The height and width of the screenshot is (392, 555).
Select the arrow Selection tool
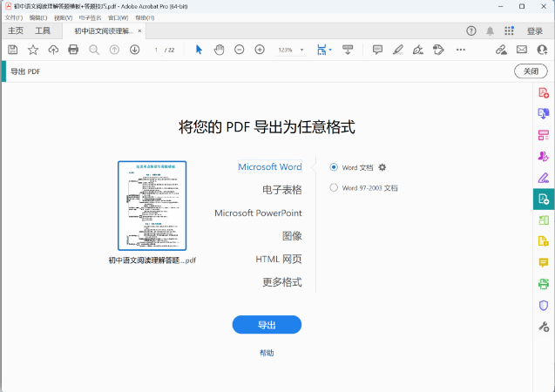pos(199,50)
